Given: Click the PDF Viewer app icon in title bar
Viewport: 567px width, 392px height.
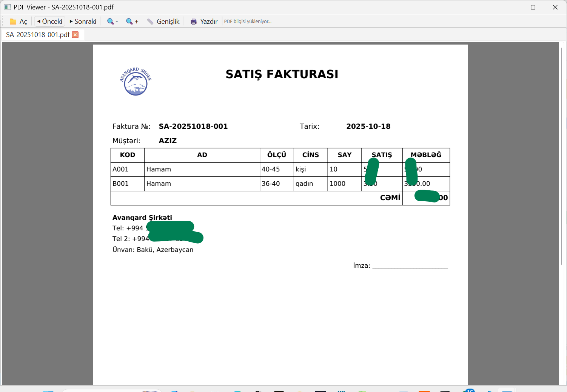Looking at the screenshot, I should 7,7.
